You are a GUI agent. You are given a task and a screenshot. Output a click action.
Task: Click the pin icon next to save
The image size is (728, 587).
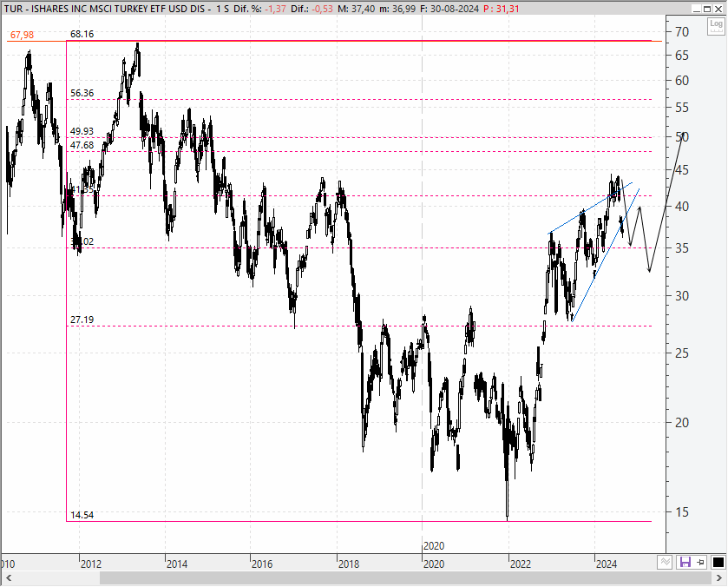700,563
